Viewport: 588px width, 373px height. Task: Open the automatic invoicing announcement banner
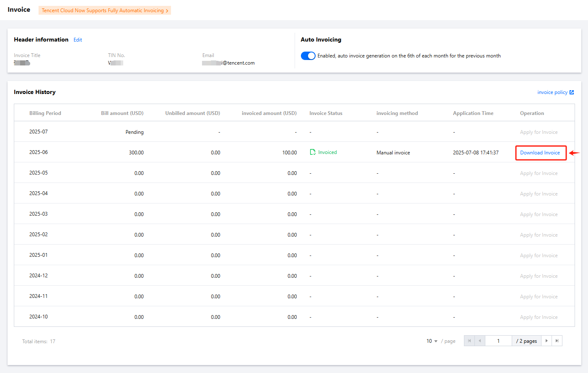pyautogui.click(x=102, y=10)
